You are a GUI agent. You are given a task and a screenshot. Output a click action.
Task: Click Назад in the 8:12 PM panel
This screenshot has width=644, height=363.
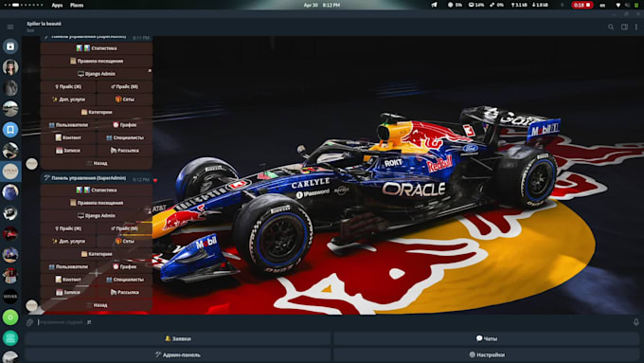click(x=97, y=305)
